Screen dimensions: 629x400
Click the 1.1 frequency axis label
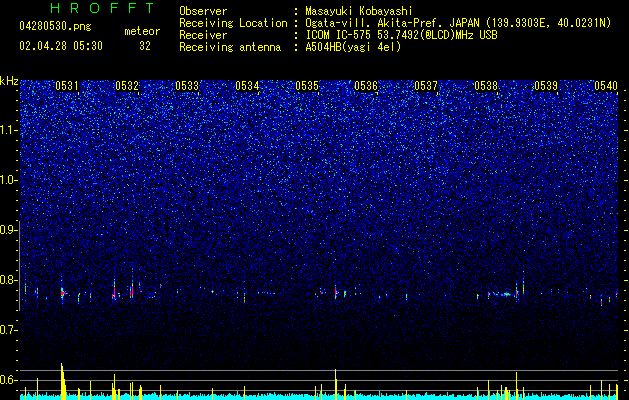(9, 130)
